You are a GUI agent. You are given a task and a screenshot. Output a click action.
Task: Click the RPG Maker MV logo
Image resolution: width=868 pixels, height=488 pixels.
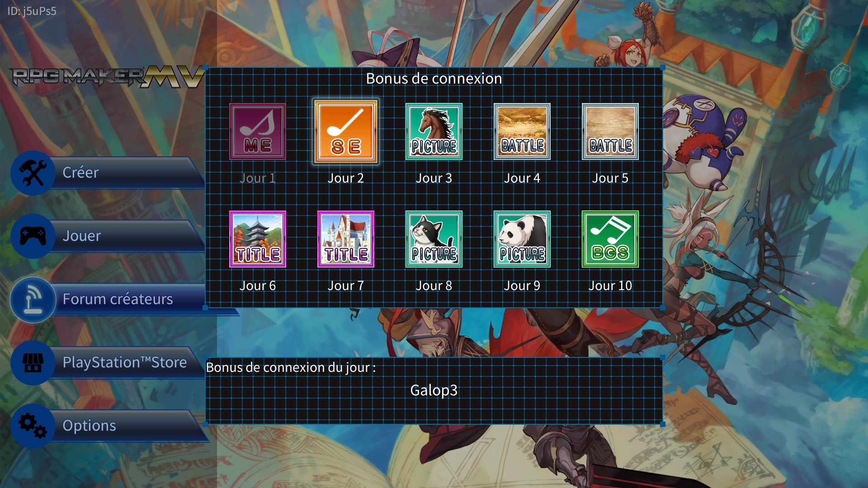pos(108,77)
